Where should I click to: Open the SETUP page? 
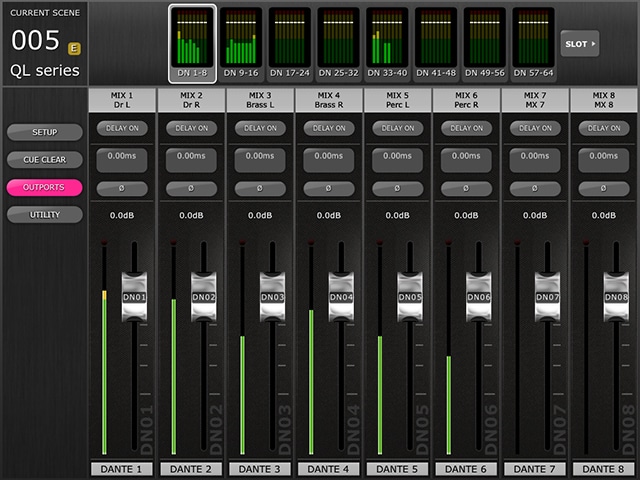click(x=44, y=132)
